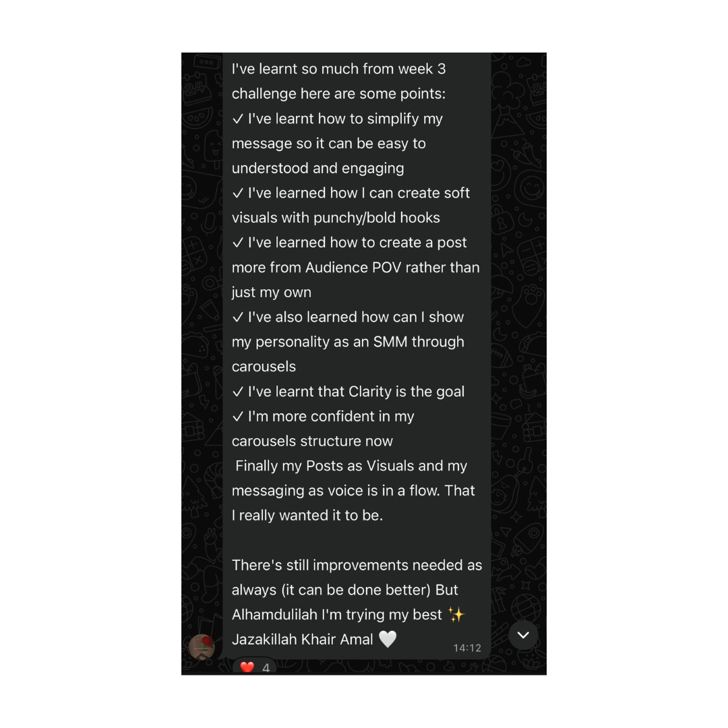Screen dimensions: 728x728
Task: Click the 14:12 message timestamp
Action: point(467,648)
